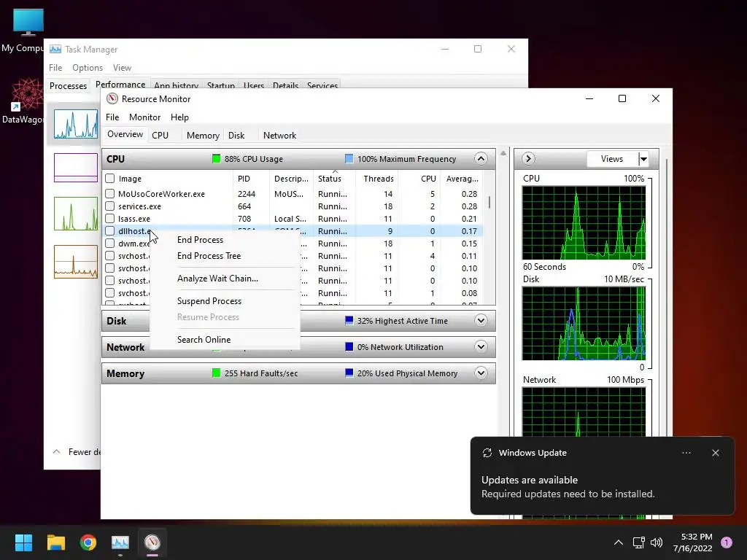Screen dimensions: 747x560
Task: Check the checkbox of svchost row with average 0.11
Action: pos(110,256)
